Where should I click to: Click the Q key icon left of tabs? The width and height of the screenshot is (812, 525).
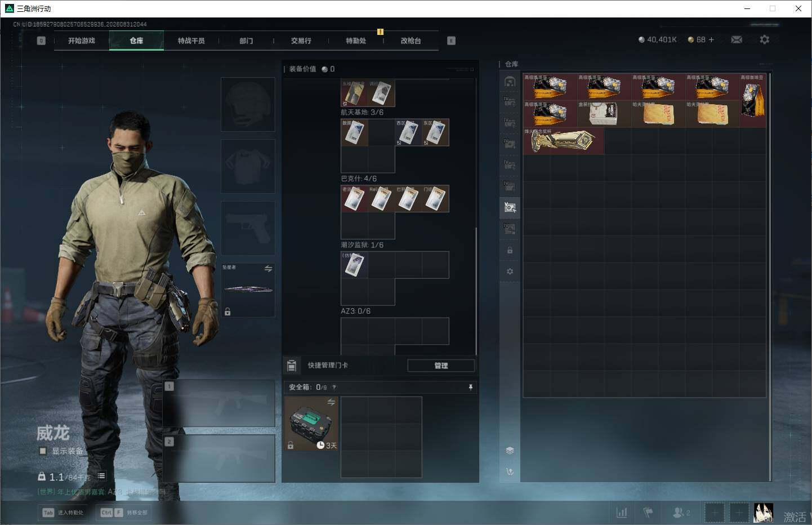(x=41, y=41)
